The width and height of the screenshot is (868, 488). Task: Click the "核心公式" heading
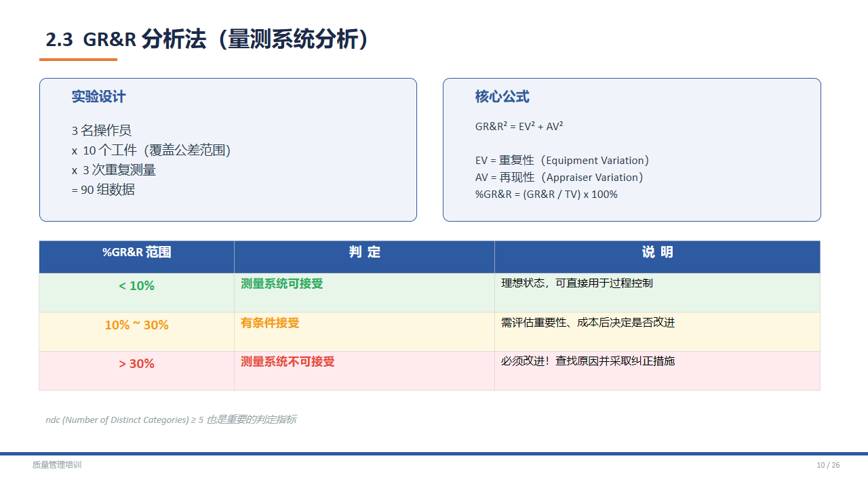point(502,97)
